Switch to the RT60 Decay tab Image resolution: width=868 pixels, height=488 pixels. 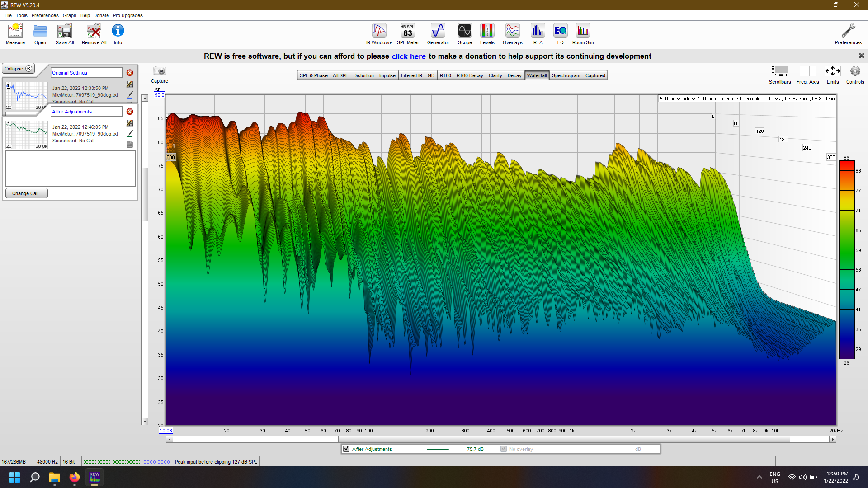click(470, 75)
